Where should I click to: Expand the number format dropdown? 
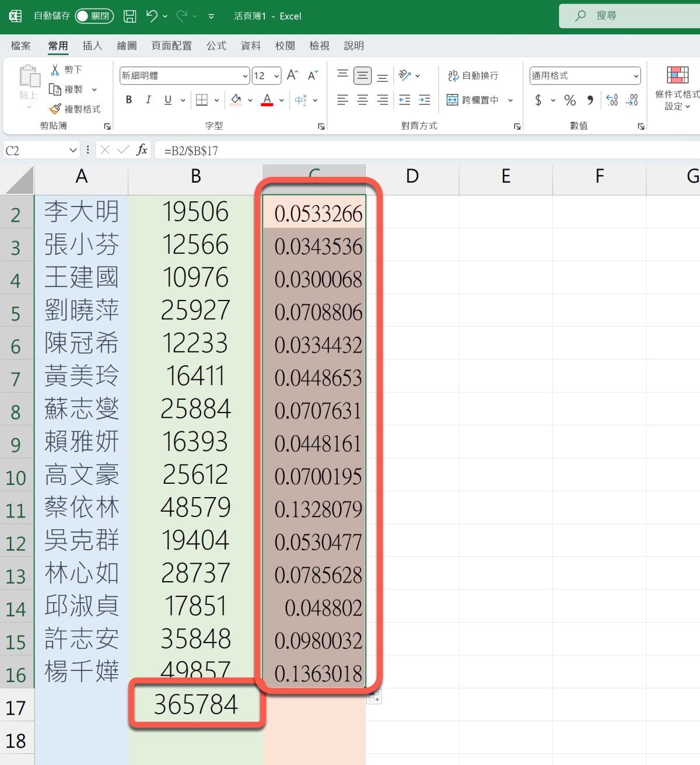[636, 76]
